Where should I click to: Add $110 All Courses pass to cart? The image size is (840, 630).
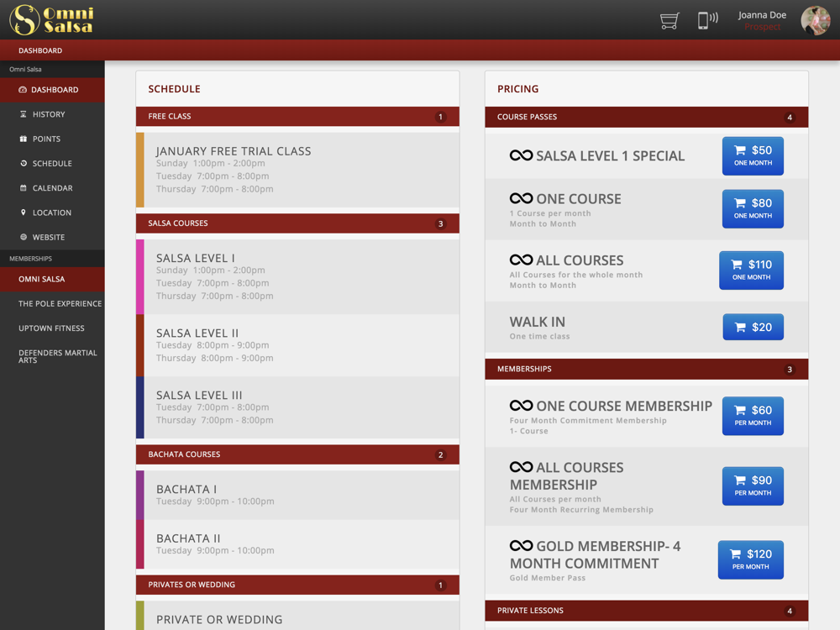pos(751,270)
